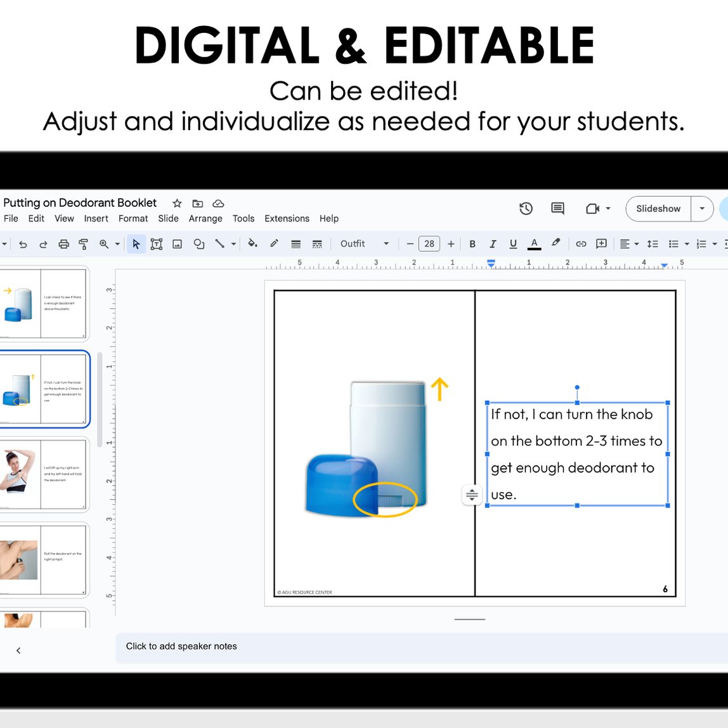728x728 pixels.
Task: Click the Undo arrow icon
Action: [23, 244]
